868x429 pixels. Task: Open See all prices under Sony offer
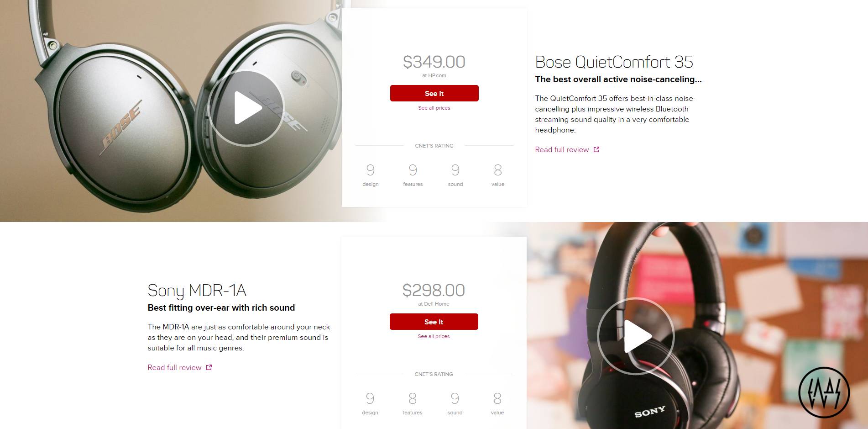pyautogui.click(x=434, y=336)
